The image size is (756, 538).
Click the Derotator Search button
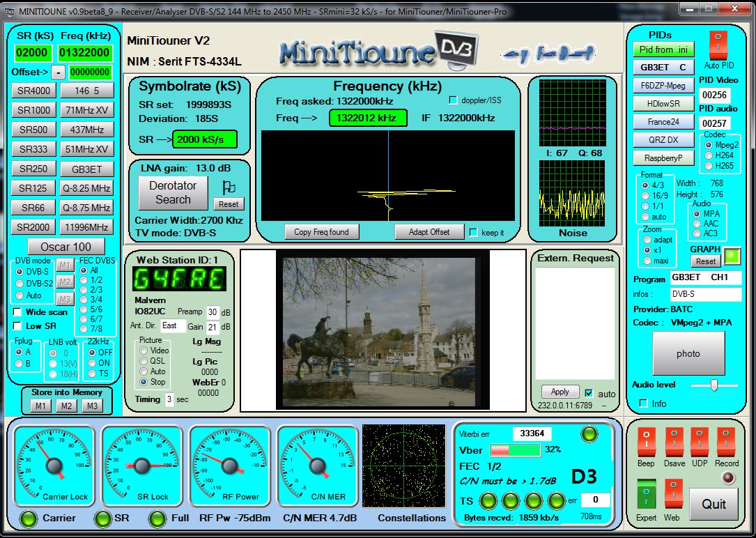pos(173,193)
